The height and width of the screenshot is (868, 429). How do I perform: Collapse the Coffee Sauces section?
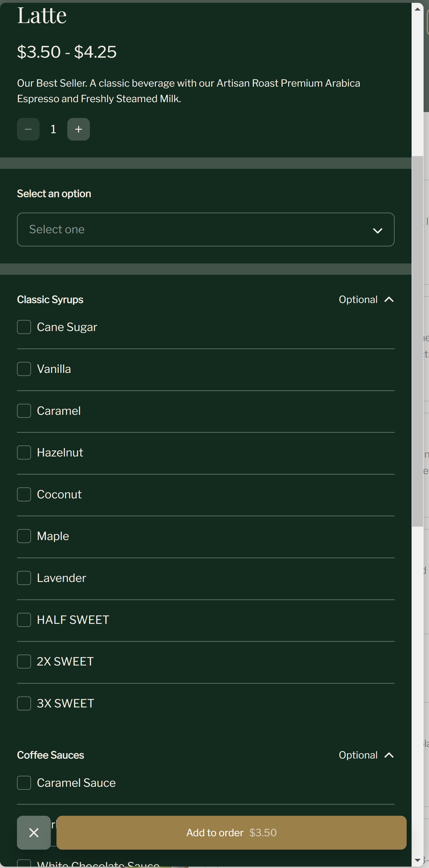click(x=389, y=755)
